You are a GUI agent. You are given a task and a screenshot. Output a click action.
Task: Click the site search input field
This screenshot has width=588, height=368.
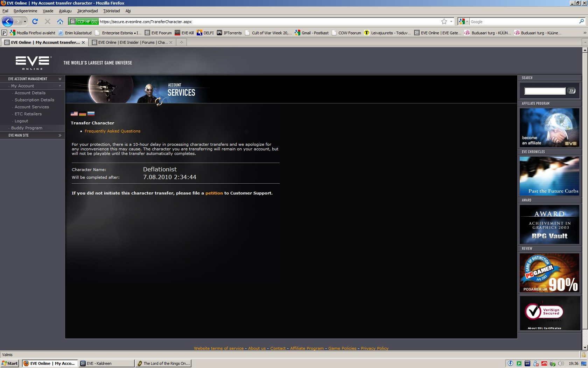pyautogui.click(x=545, y=91)
